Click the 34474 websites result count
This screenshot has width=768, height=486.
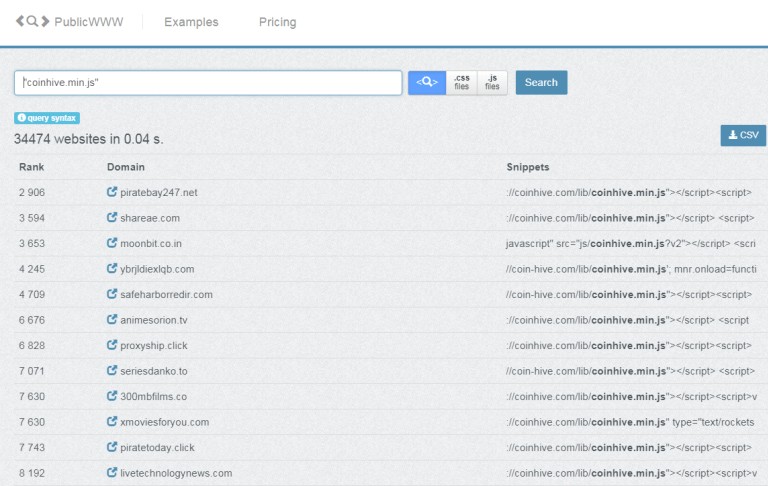point(88,139)
